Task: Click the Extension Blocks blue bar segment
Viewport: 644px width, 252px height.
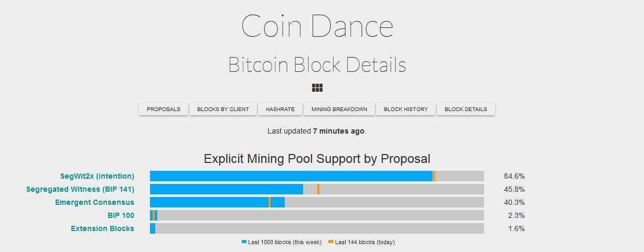Action: pos(153,228)
